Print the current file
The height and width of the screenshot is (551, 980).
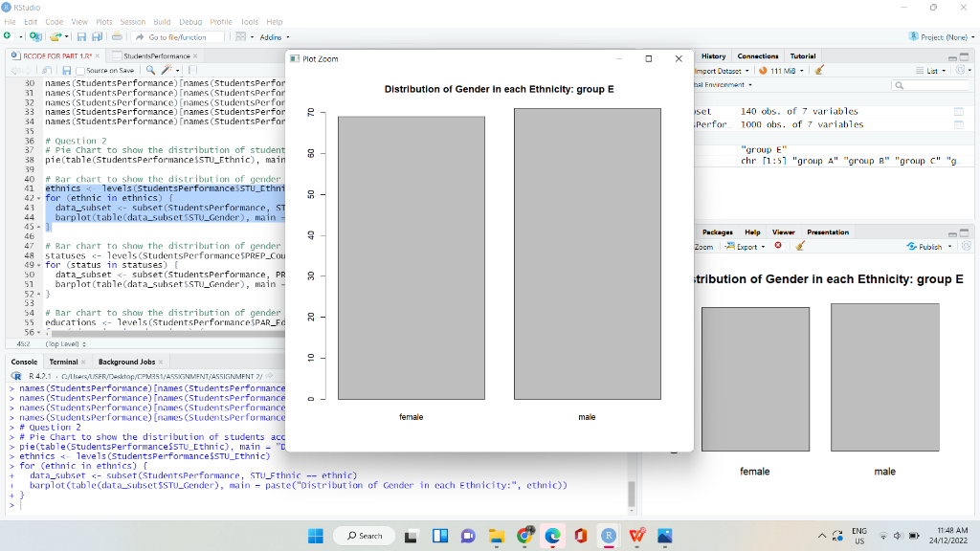click(x=117, y=37)
